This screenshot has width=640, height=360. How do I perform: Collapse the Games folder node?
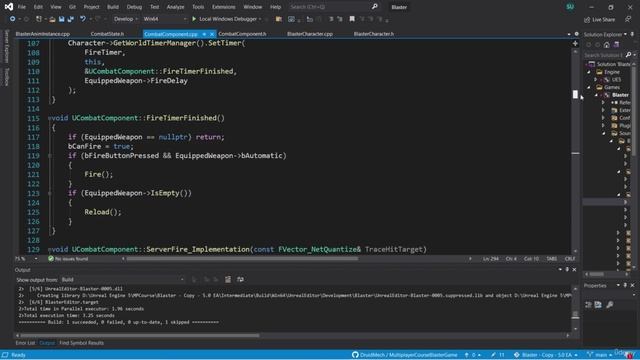(x=589, y=87)
